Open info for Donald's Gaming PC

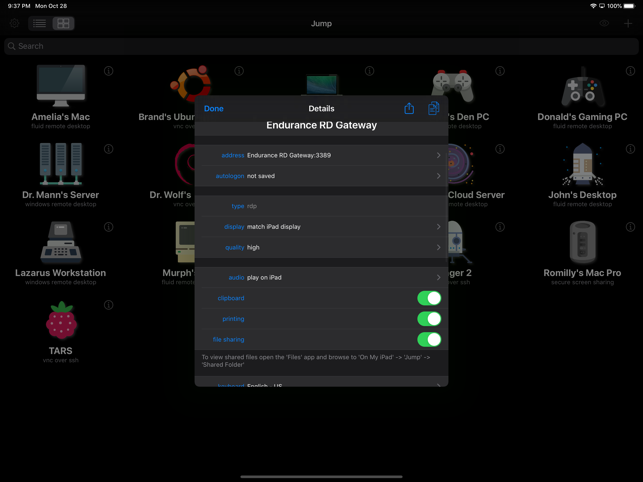(630, 71)
